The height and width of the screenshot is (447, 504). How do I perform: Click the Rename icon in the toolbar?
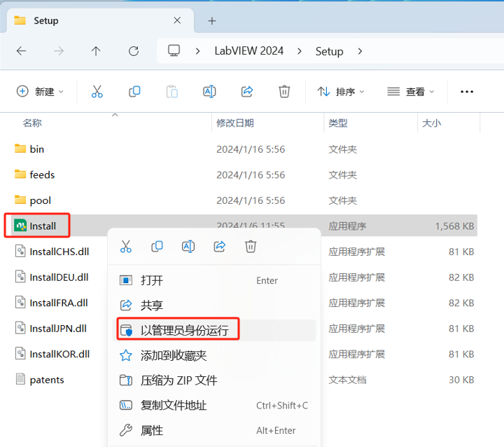point(209,92)
